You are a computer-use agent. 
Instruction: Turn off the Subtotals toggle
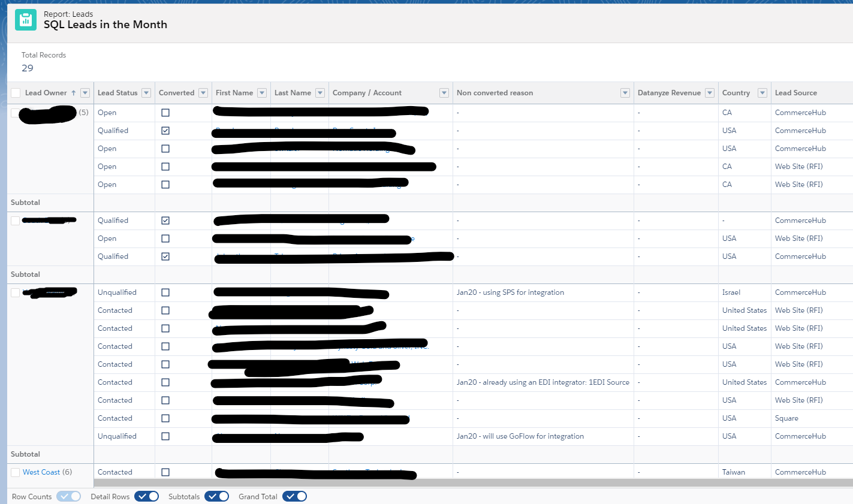click(216, 496)
